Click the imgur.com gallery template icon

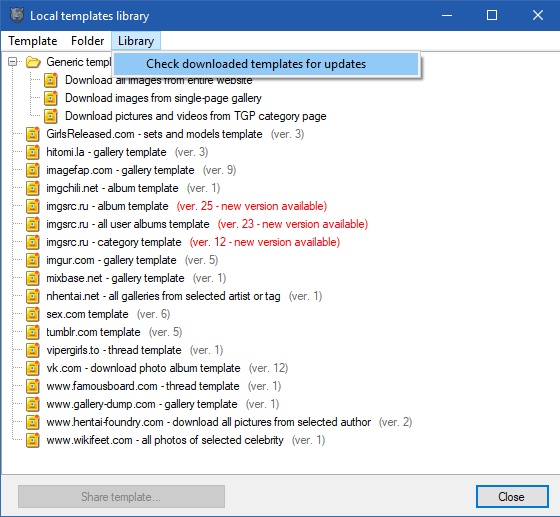(x=32, y=260)
